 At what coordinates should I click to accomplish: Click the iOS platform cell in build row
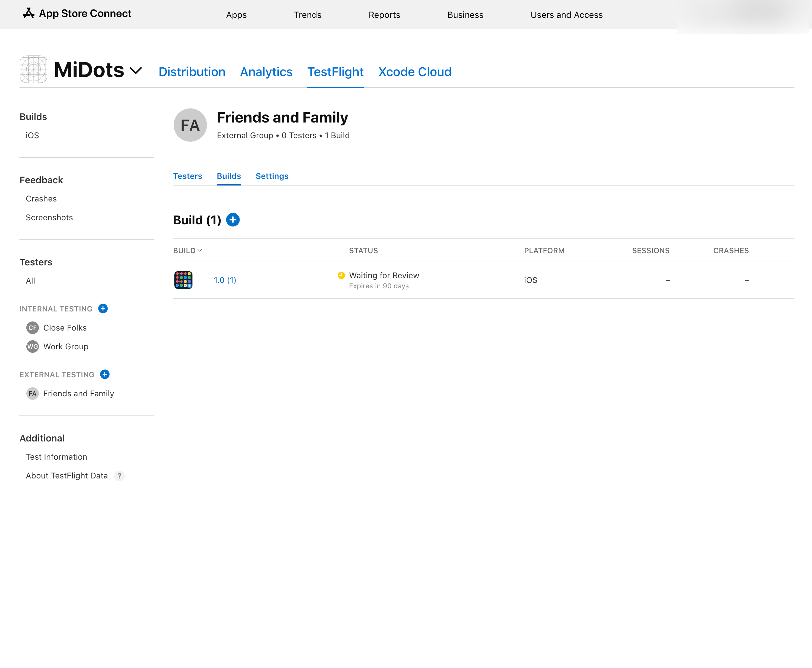click(x=530, y=280)
